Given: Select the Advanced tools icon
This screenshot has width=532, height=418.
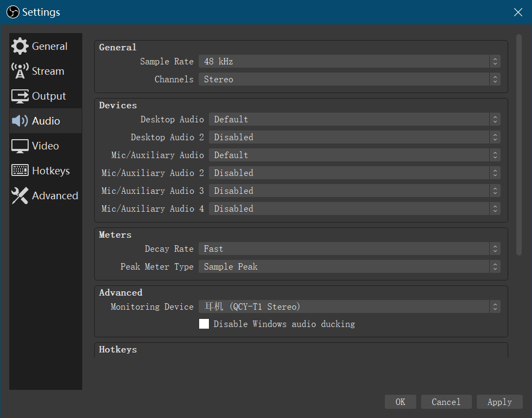Looking at the screenshot, I should pos(19,195).
